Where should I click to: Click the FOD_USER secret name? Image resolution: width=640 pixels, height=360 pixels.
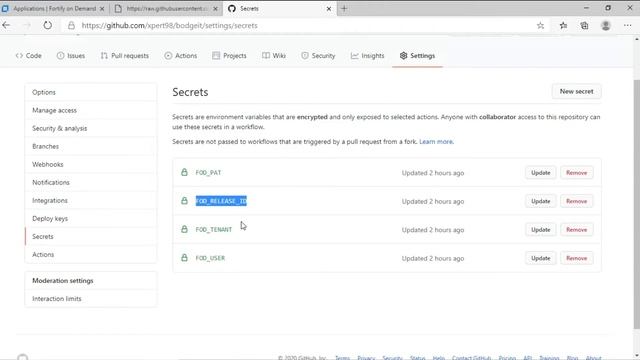tap(210, 258)
